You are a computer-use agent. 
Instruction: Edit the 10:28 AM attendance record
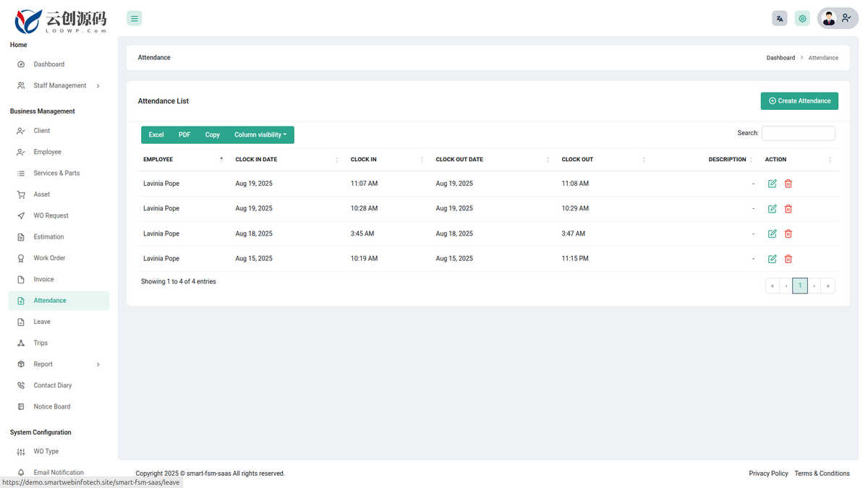pyautogui.click(x=772, y=209)
